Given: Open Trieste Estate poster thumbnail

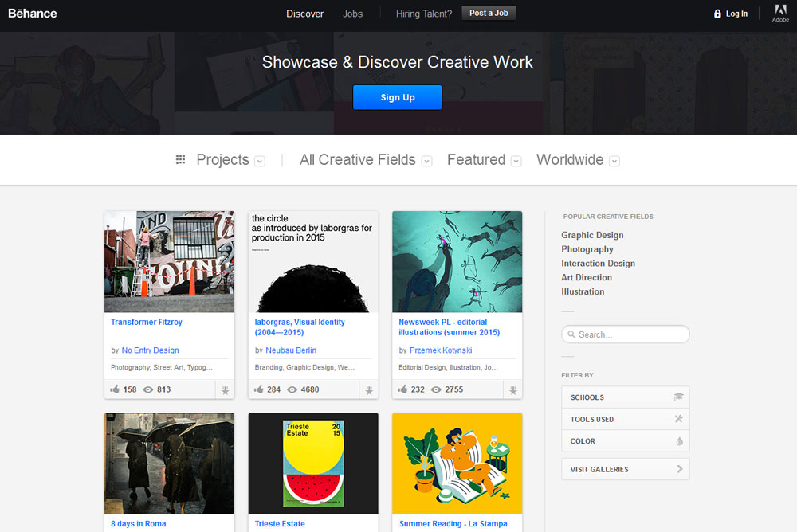Looking at the screenshot, I should pos(313,464).
